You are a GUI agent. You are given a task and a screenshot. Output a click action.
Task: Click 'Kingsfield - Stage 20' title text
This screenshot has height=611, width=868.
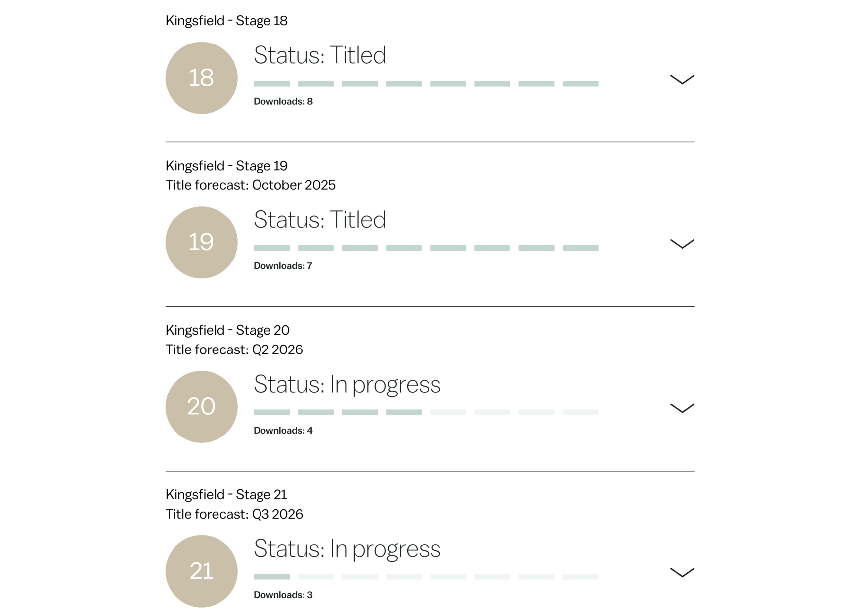tap(227, 330)
